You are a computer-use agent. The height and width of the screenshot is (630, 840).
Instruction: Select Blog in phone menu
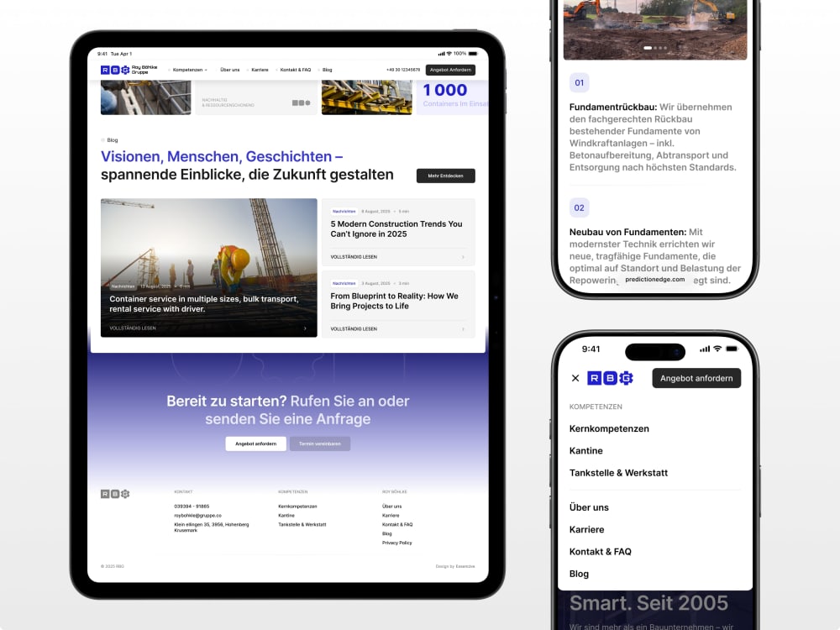pyautogui.click(x=579, y=574)
